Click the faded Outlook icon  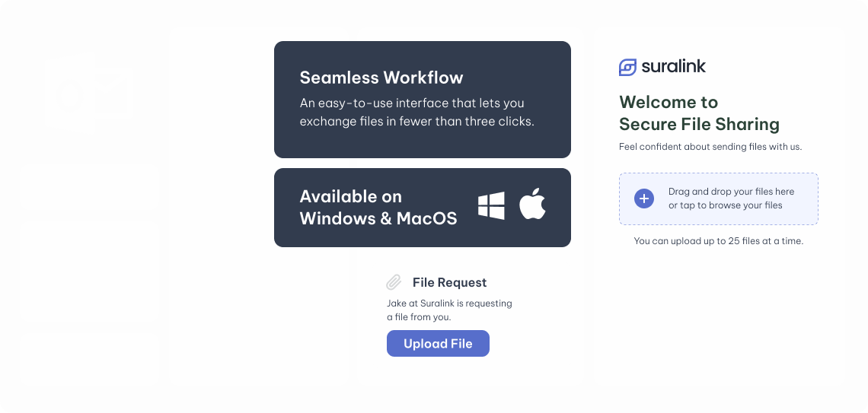88,93
